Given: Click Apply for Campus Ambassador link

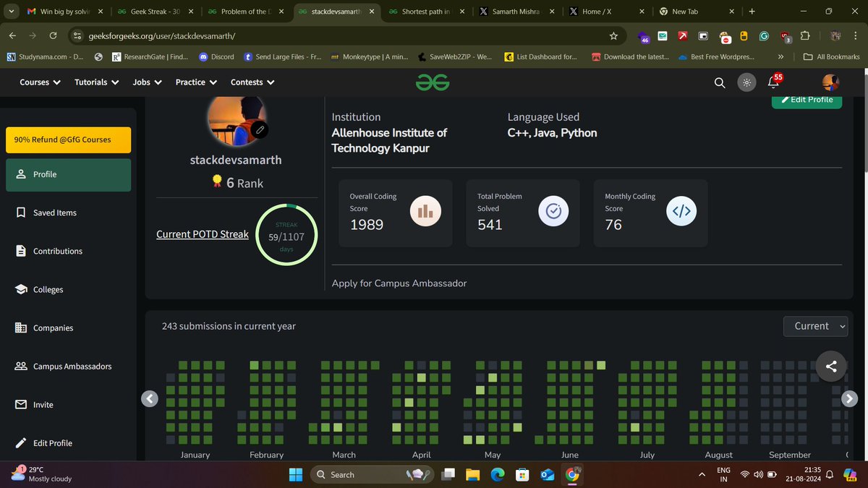Looking at the screenshot, I should [x=399, y=283].
